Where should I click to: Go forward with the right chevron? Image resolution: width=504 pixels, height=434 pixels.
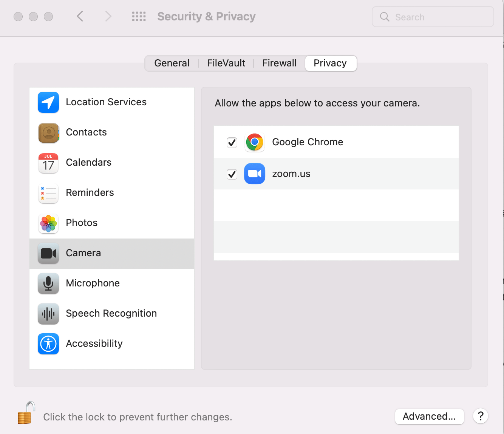click(x=108, y=16)
